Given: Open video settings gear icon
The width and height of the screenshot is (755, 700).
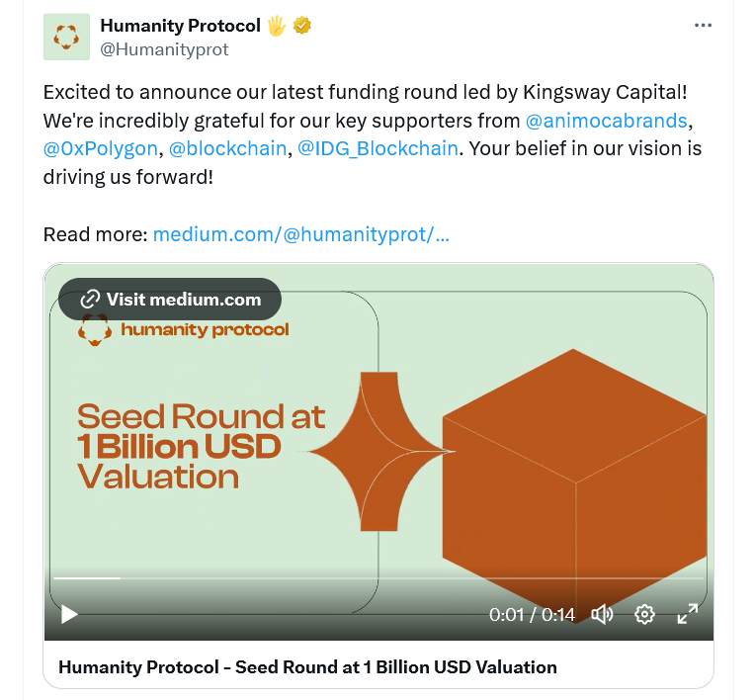Looking at the screenshot, I should 644,614.
